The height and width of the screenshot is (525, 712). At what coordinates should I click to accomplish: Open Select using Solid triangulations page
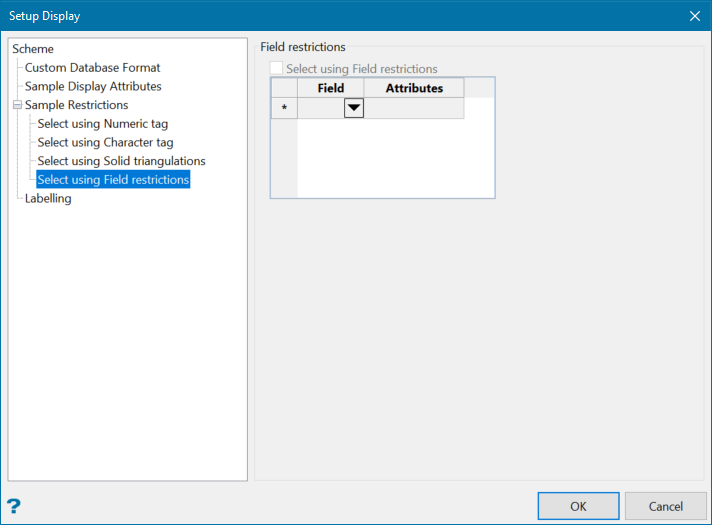pyautogui.click(x=121, y=161)
